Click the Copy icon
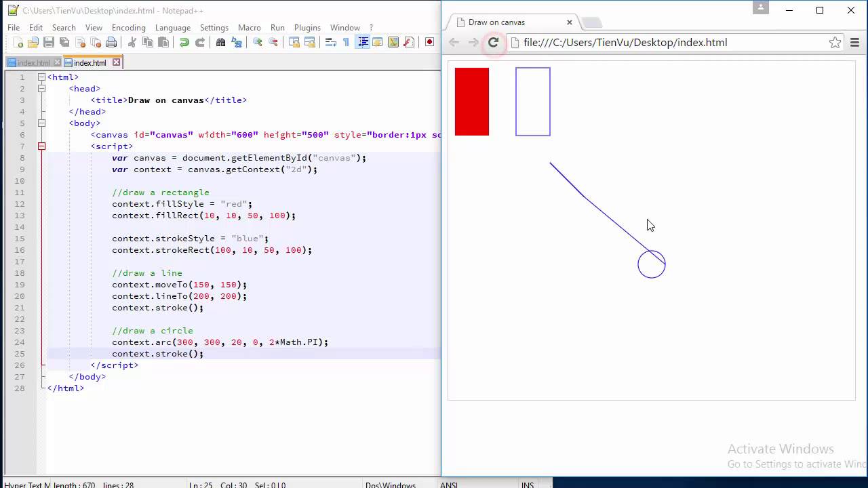The height and width of the screenshot is (488, 868). [148, 42]
